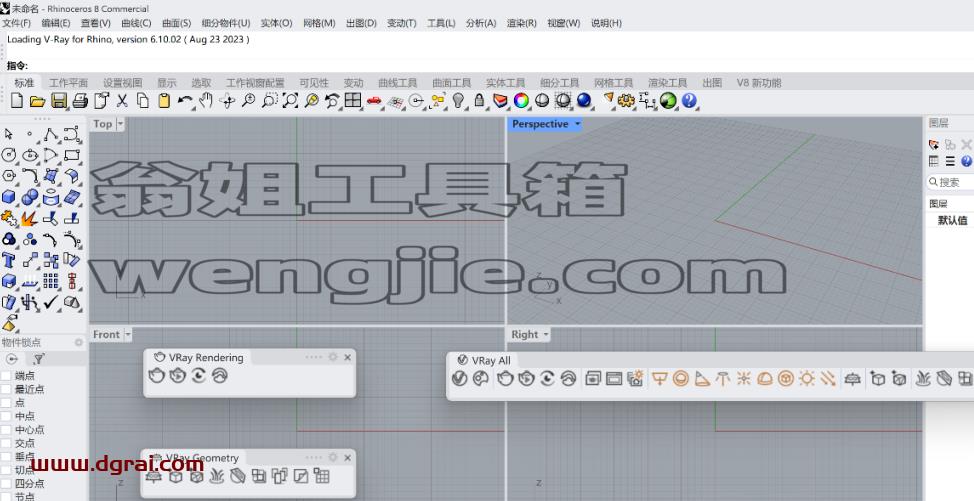Select the Text 'T' tool in sidebar
The image size is (974, 501).
point(9,260)
